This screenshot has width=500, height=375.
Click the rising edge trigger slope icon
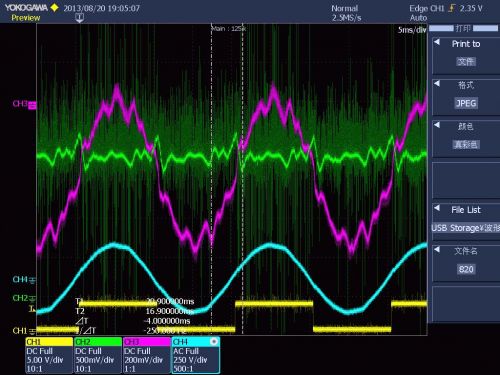point(452,8)
